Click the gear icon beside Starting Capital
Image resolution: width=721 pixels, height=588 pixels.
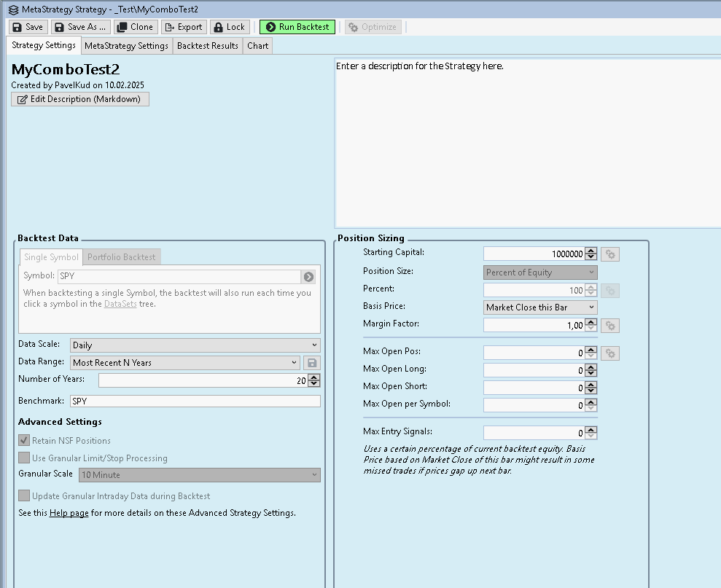click(611, 254)
